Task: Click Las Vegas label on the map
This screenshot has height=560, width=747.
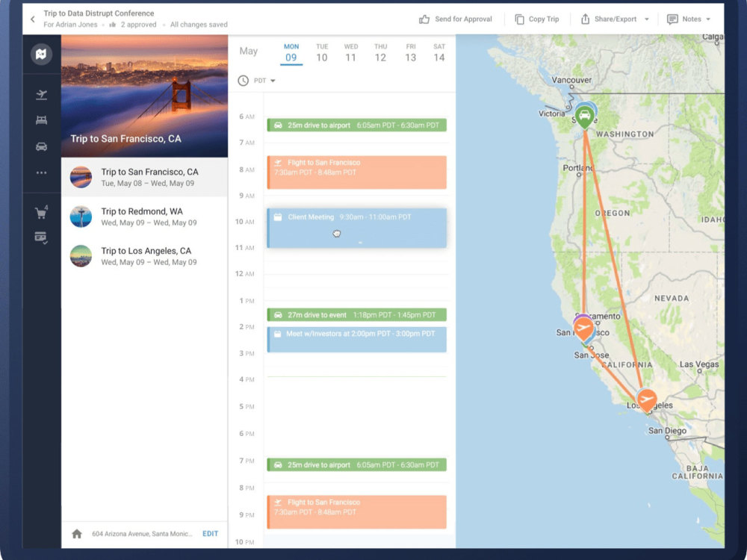Action: point(699,365)
